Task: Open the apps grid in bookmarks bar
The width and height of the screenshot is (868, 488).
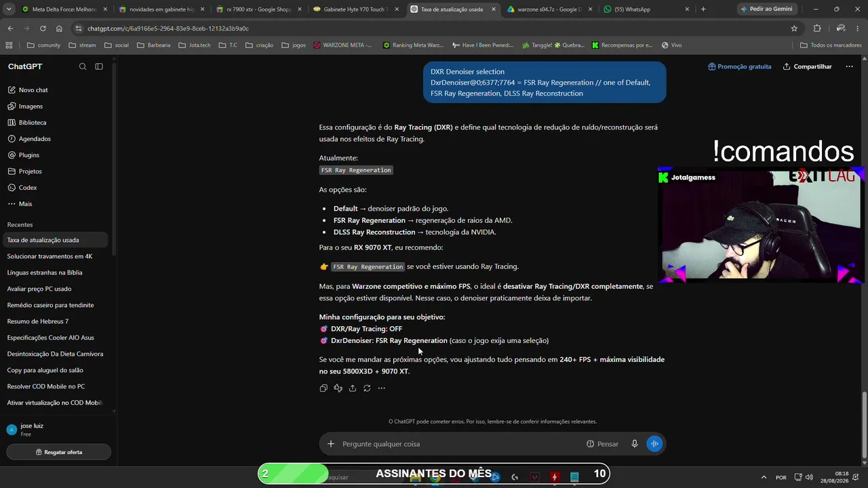Action: (x=9, y=45)
